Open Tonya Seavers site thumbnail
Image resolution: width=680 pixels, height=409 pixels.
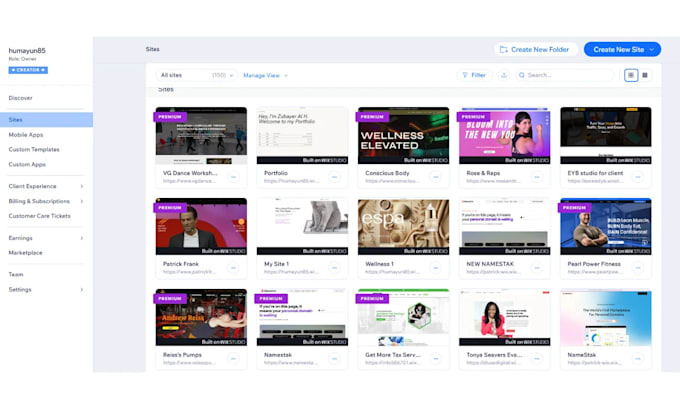click(504, 317)
